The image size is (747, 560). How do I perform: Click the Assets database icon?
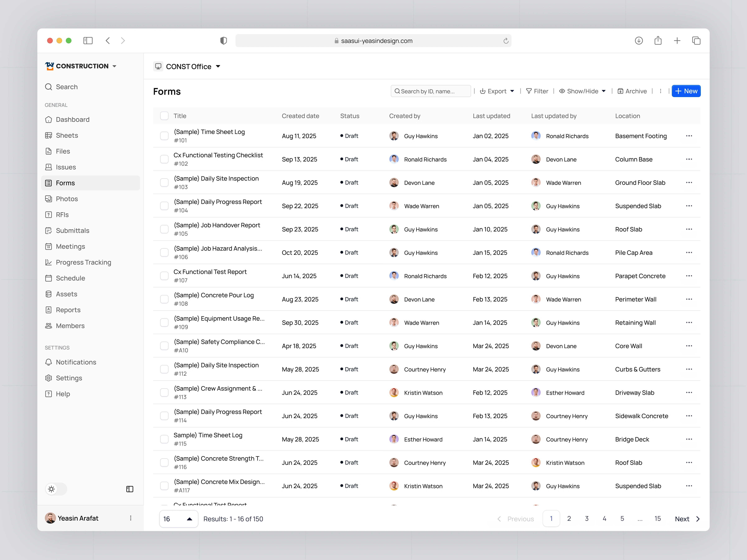(48, 294)
